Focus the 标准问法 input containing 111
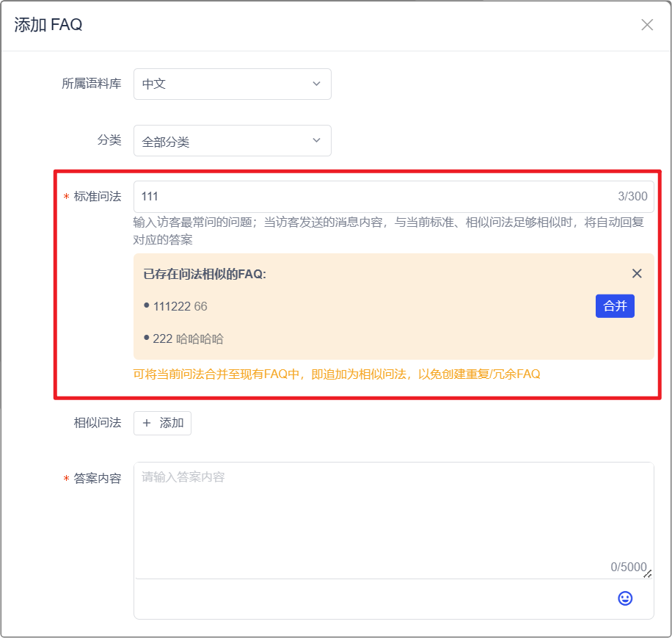This screenshot has width=672, height=638. tap(367, 196)
